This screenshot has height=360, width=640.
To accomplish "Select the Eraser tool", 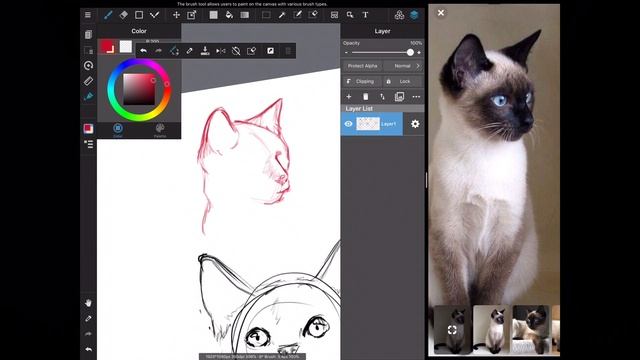I will [123, 15].
